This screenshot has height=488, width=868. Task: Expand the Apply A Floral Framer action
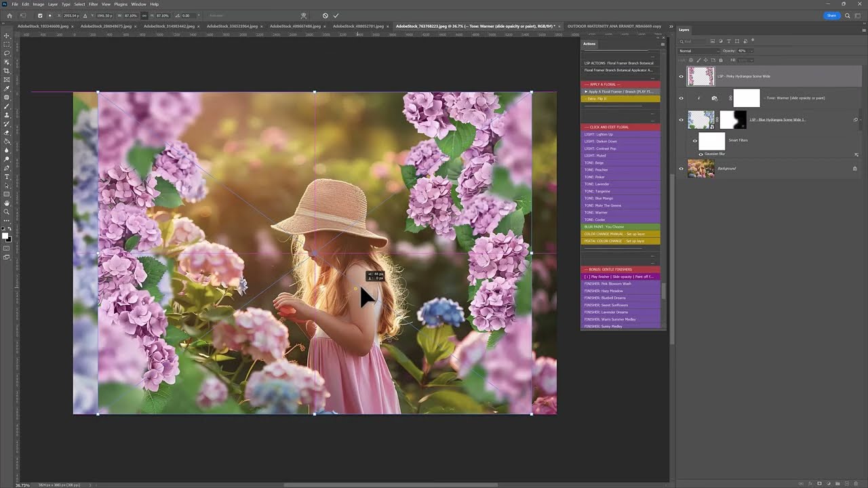pos(586,91)
